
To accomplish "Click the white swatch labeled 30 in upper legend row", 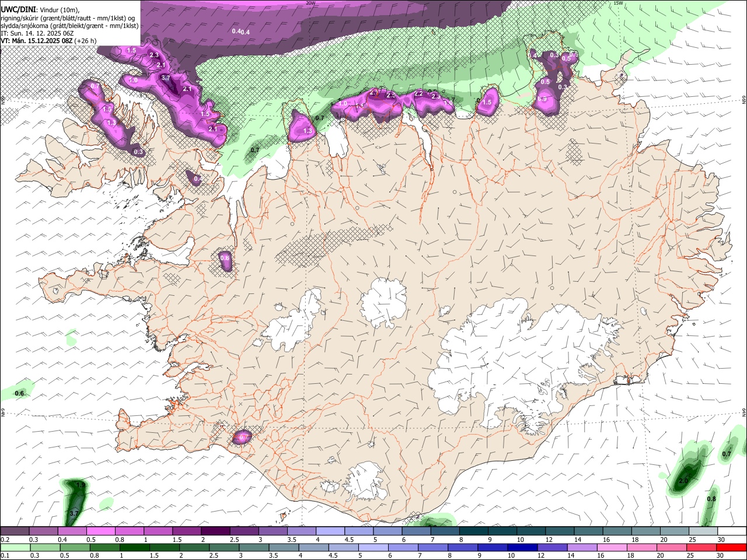I will pos(732,531).
